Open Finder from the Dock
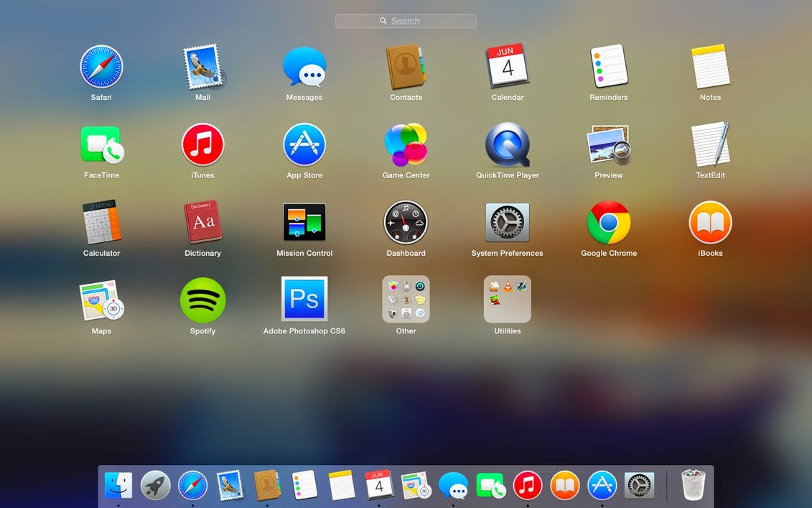The width and height of the screenshot is (812, 508). point(118,486)
